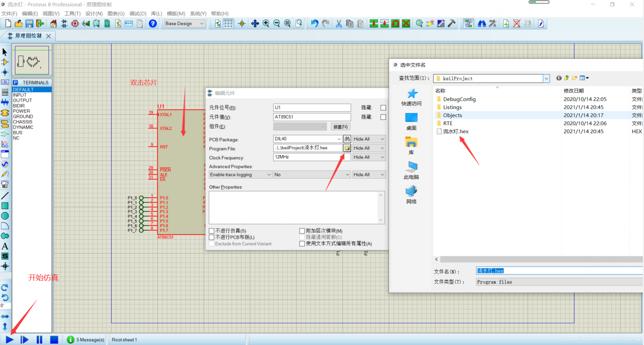Viewport: 644px width, 345px height.
Task: Click the Copy to clipboard icon
Action: (x=350, y=24)
